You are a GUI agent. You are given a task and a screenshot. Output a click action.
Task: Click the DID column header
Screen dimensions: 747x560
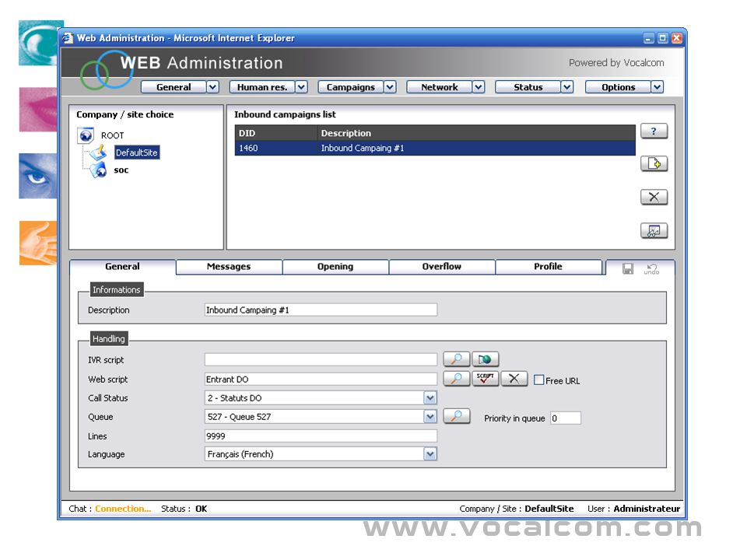tap(275, 133)
